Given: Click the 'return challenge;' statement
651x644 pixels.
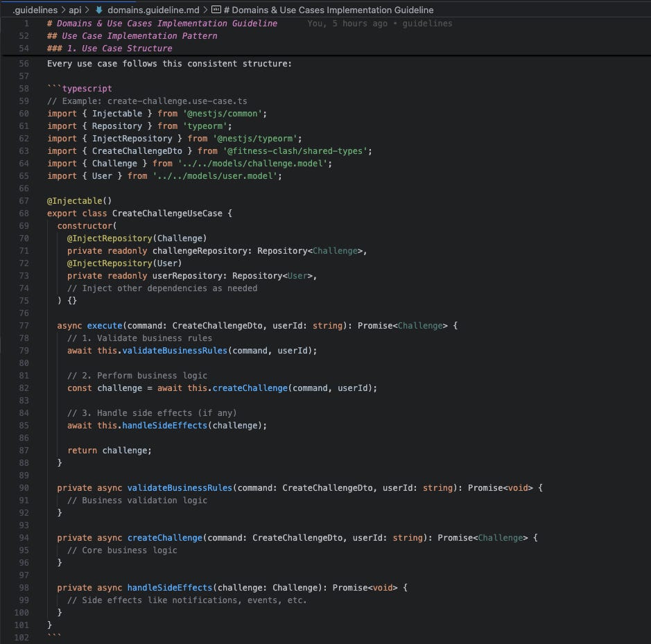Looking at the screenshot, I should point(110,451).
